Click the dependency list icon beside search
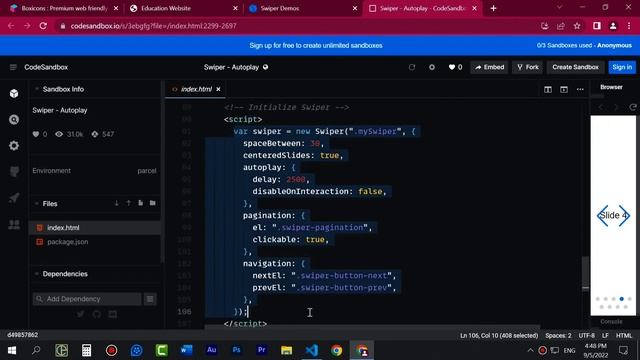640x360 pixels. 150,299
